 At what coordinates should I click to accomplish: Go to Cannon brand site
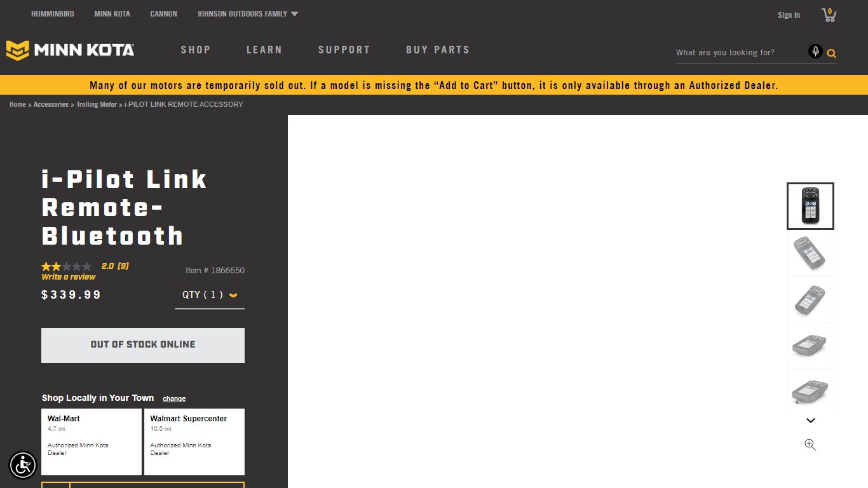pyautogui.click(x=163, y=13)
